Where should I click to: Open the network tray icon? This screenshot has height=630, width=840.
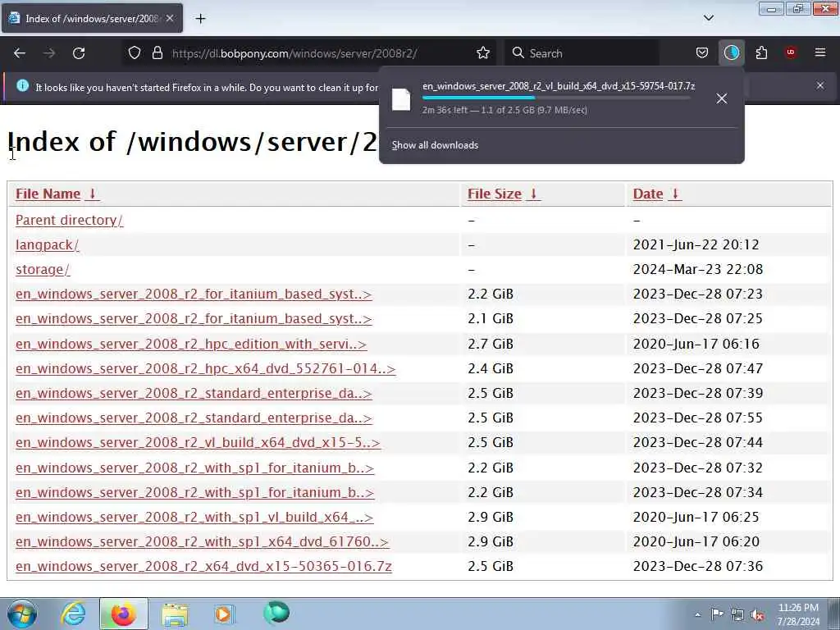tap(737, 615)
